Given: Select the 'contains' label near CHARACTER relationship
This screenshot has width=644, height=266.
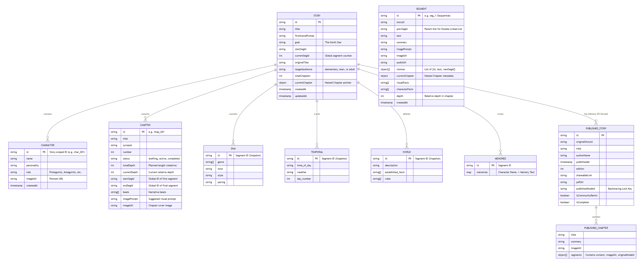Looking at the screenshot, I should (47, 114).
